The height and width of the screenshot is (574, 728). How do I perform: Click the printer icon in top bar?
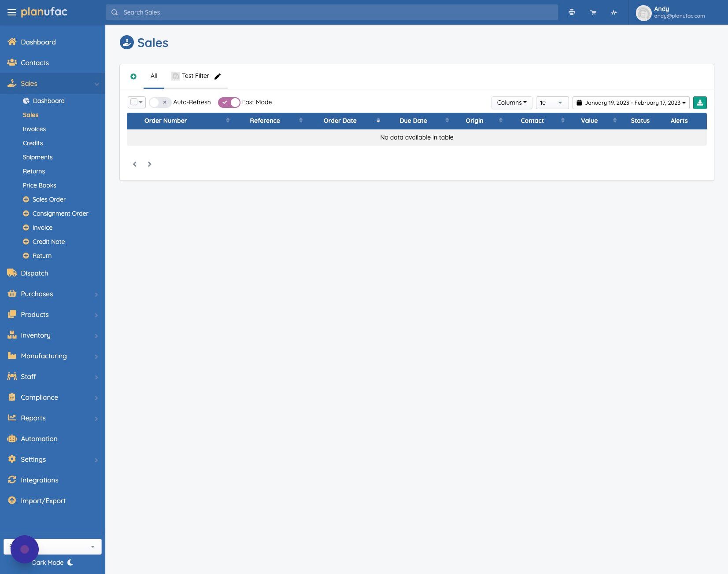tap(572, 12)
